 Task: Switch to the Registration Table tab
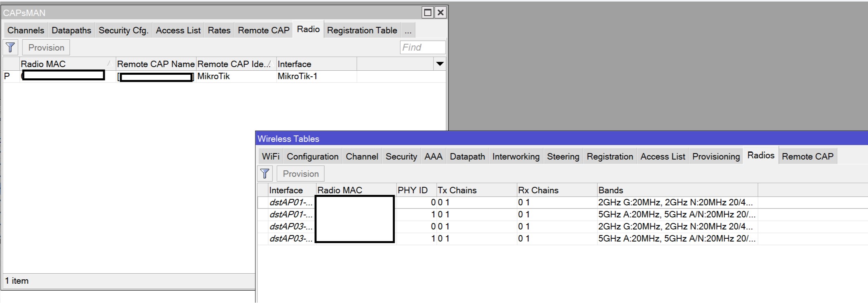(362, 31)
